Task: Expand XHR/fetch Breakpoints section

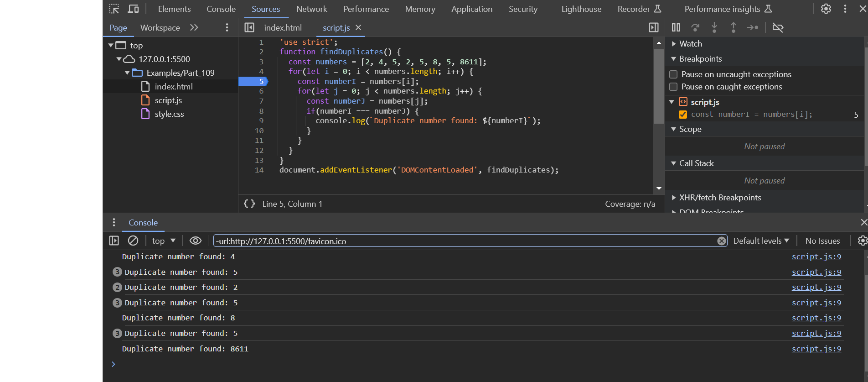Action: click(x=719, y=198)
